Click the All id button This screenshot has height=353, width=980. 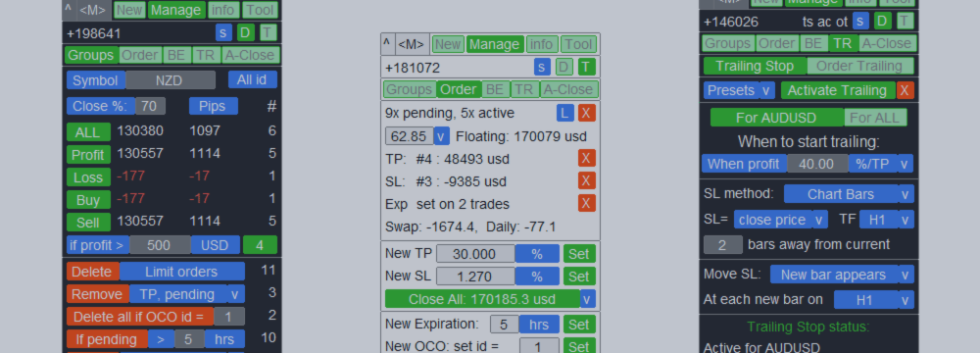(x=253, y=80)
